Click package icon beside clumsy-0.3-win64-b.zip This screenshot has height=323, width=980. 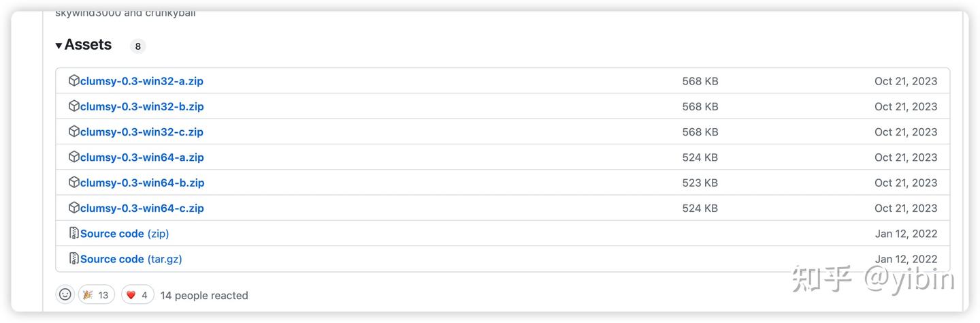(74, 182)
